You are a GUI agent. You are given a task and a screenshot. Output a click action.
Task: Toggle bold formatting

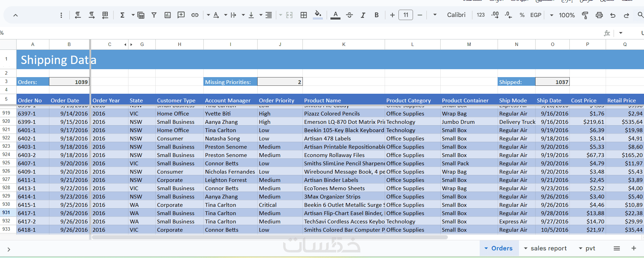tap(376, 15)
